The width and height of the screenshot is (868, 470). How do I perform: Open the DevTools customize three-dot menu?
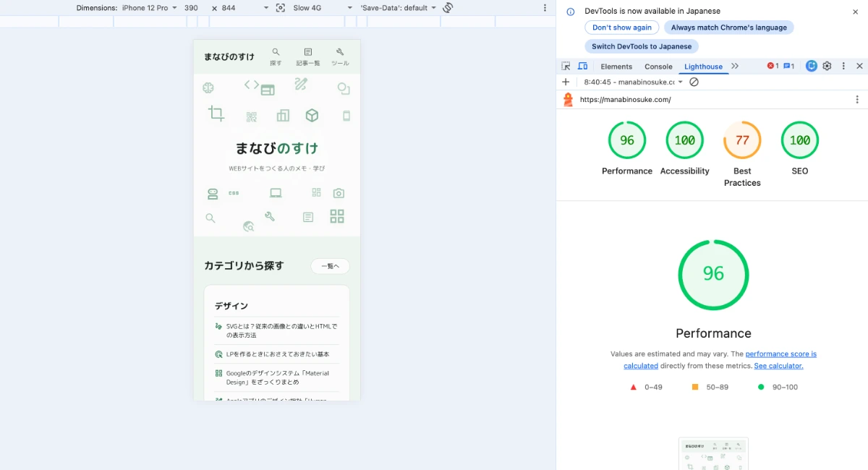click(843, 66)
